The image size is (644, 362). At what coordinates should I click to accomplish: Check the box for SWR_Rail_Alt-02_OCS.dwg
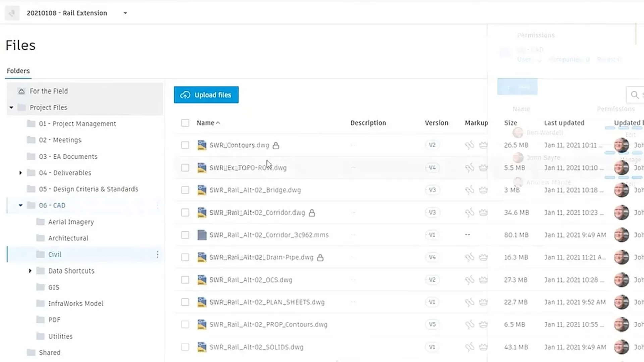point(185,280)
